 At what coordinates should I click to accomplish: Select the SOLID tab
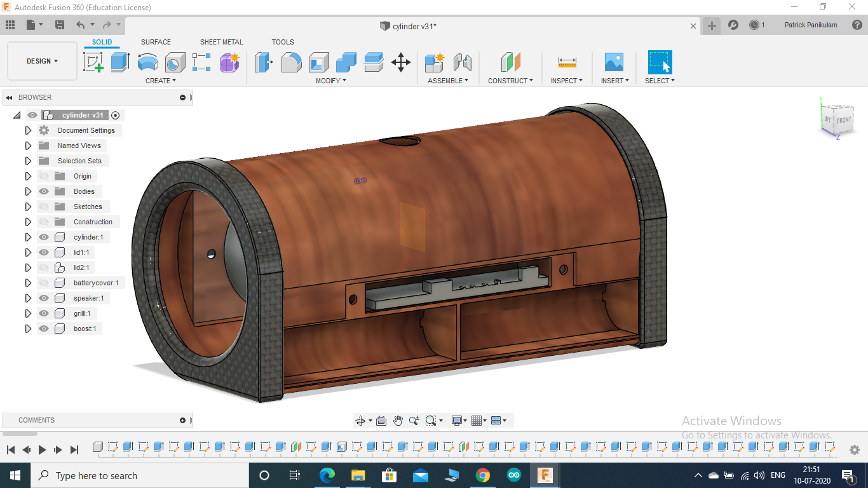click(102, 42)
